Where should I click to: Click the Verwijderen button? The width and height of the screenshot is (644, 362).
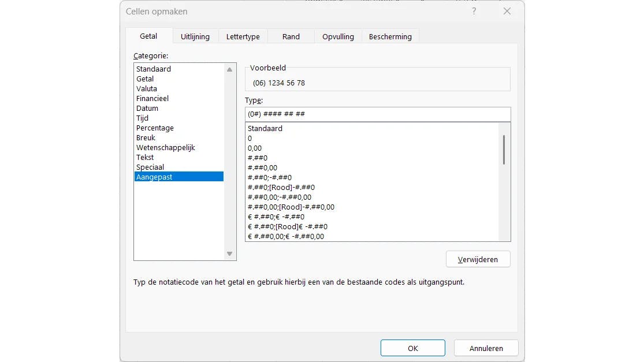[478, 259]
